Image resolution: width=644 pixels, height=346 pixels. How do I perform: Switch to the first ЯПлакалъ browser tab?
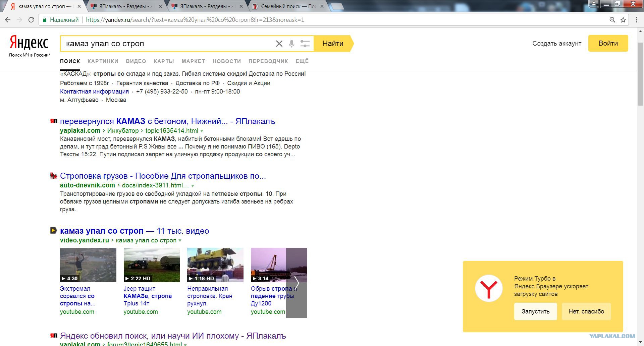pos(125,6)
